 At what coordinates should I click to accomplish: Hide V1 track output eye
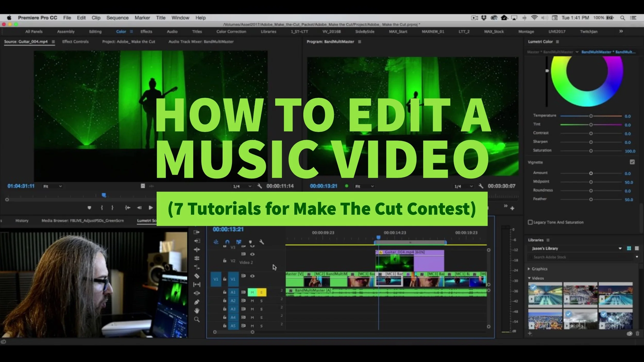click(252, 276)
